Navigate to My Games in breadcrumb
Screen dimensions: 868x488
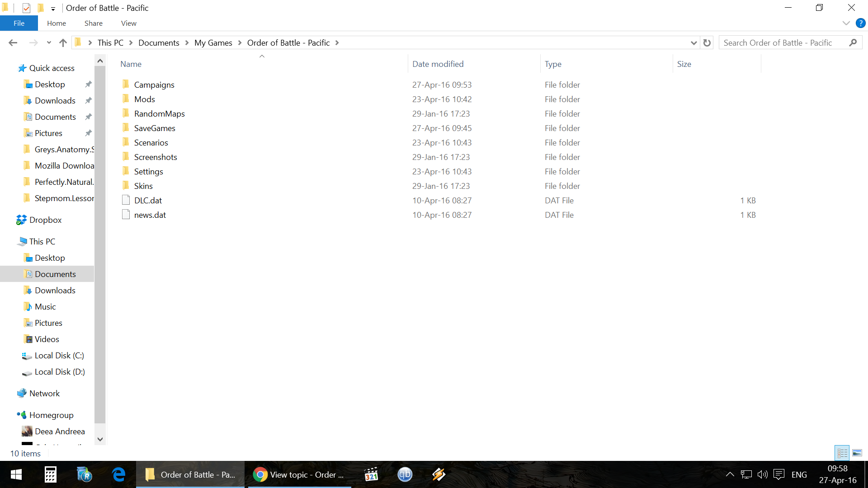click(213, 42)
